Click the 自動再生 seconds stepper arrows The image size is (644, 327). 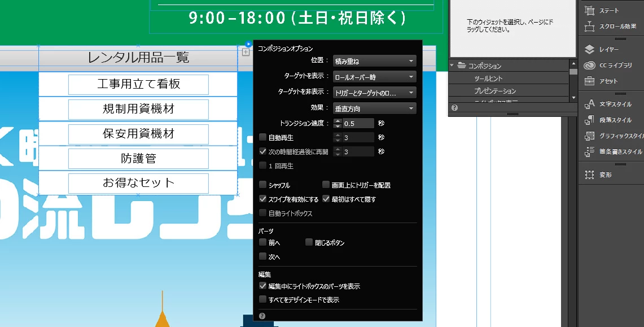(338, 138)
